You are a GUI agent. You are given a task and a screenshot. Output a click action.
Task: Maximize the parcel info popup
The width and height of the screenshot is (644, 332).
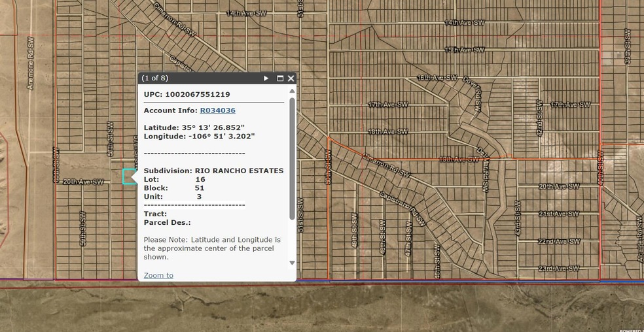pyautogui.click(x=280, y=78)
